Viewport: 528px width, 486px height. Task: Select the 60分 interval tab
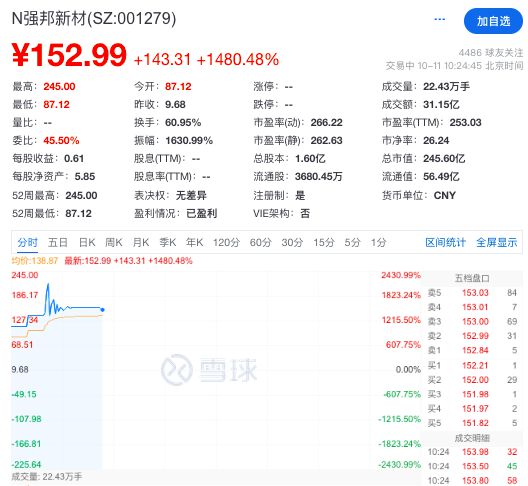point(261,242)
